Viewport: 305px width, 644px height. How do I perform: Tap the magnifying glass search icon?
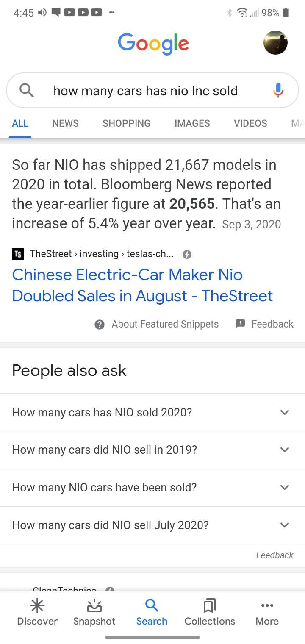point(27,90)
